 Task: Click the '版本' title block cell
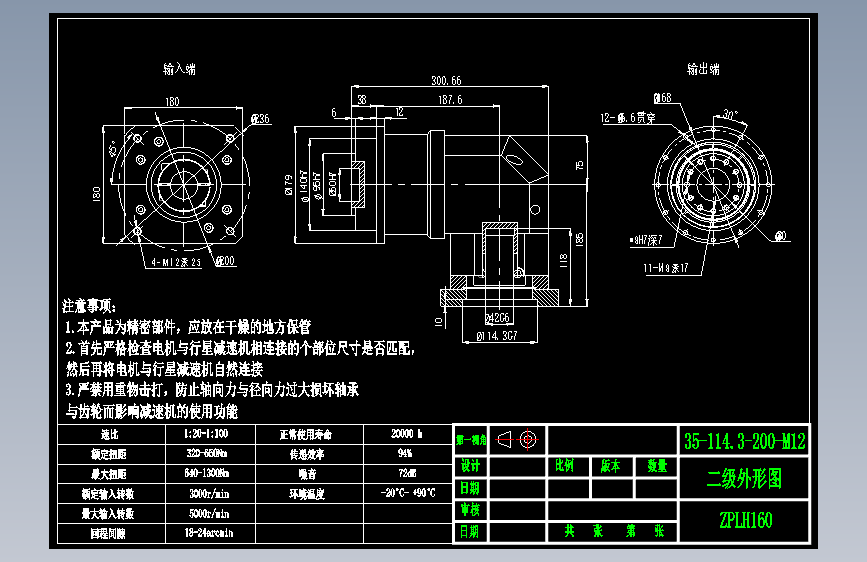point(610,466)
